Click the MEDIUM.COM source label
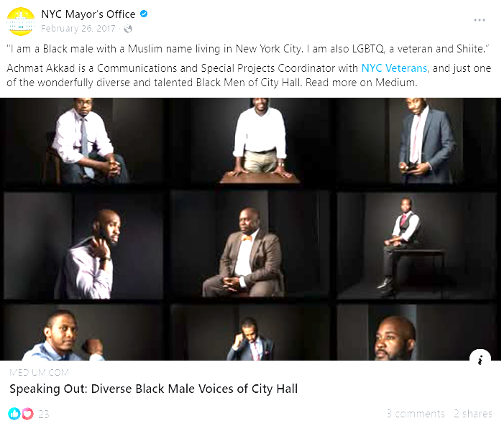The height and width of the screenshot is (431, 504). pyautogui.click(x=40, y=373)
